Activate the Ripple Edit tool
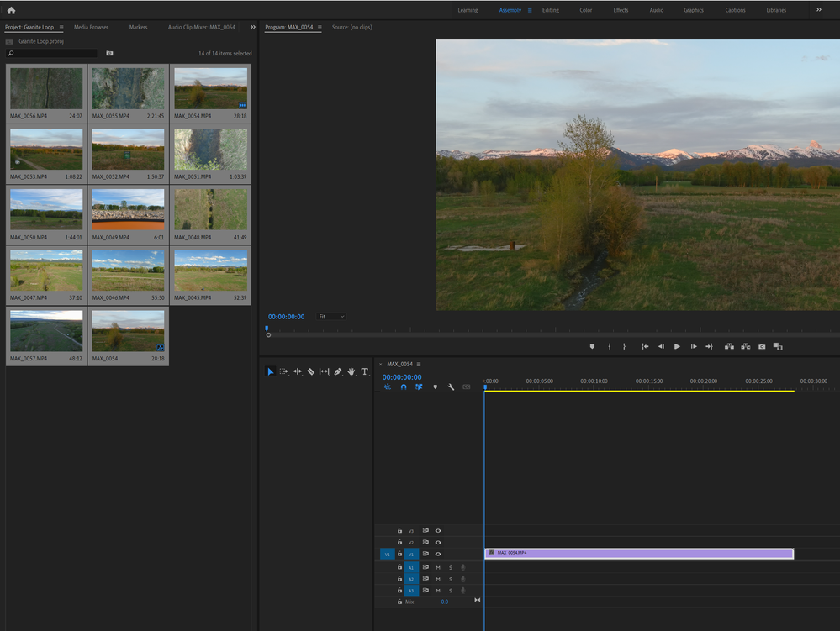 click(x=297, y=371)
